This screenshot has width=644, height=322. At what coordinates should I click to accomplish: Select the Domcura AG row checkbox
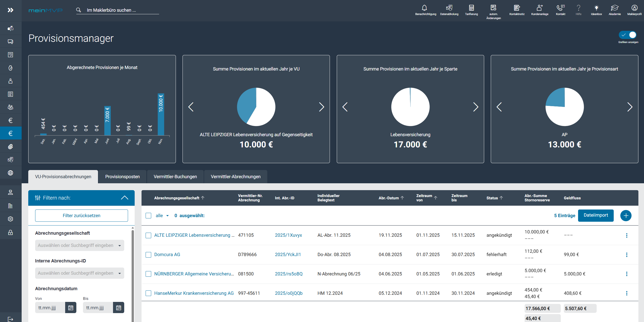tap(148, 254)
